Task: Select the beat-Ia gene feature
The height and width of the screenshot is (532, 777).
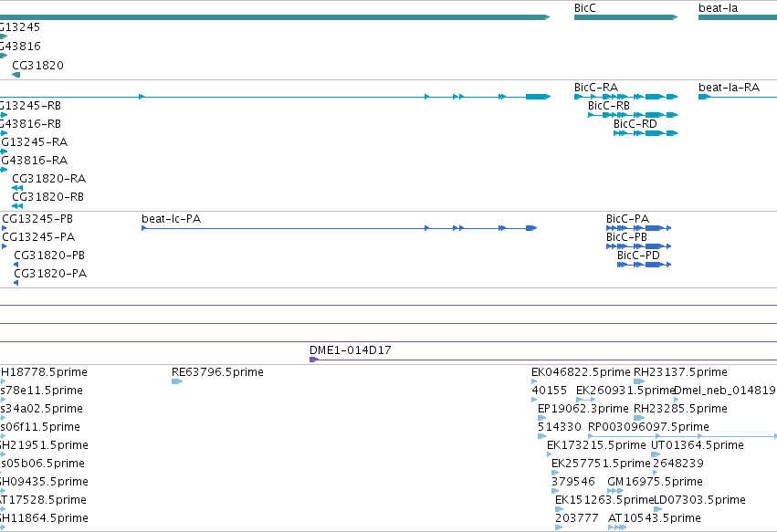Action: point(738,17)
